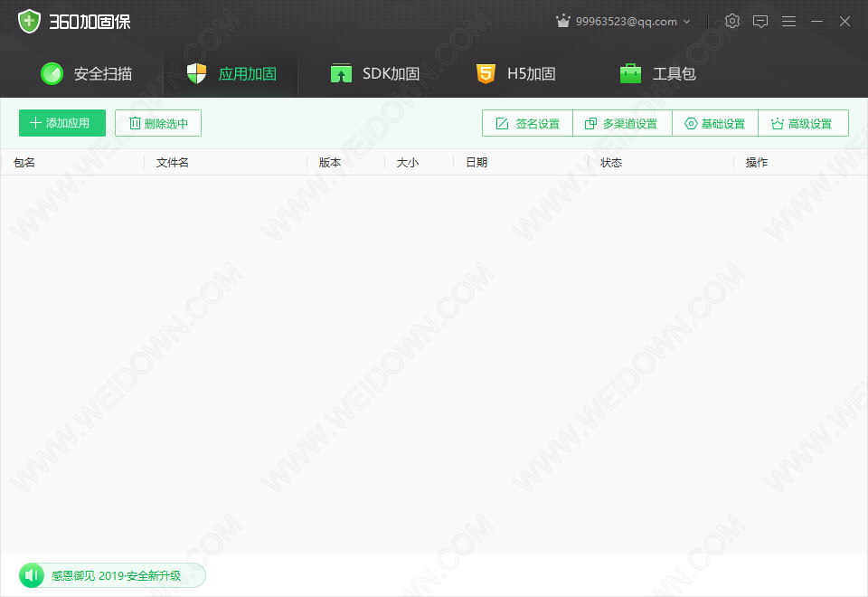Click the green toolbox icon
The width and height of the screenshot is (868, 597).
tap(630, 73)
